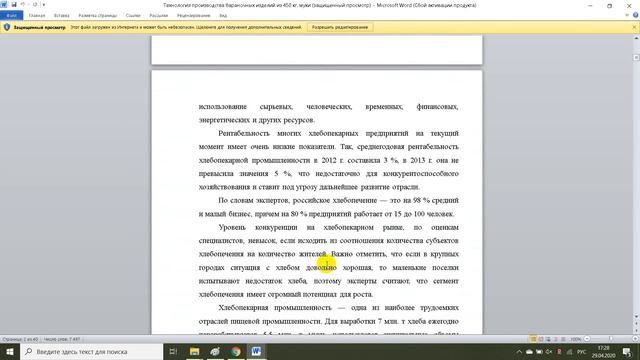Click the page number indicator in status bar
The image size is (640, 360).
click(20, 339)
